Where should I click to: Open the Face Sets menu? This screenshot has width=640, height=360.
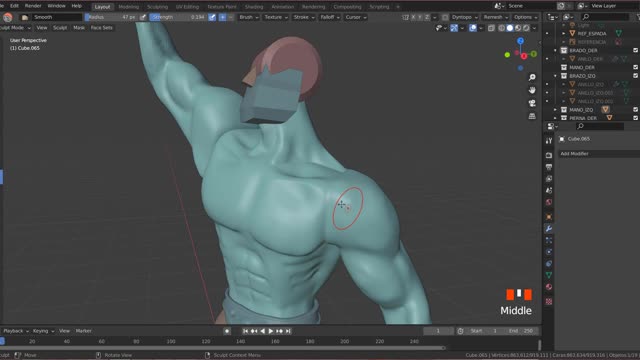[x=102, y=28]
